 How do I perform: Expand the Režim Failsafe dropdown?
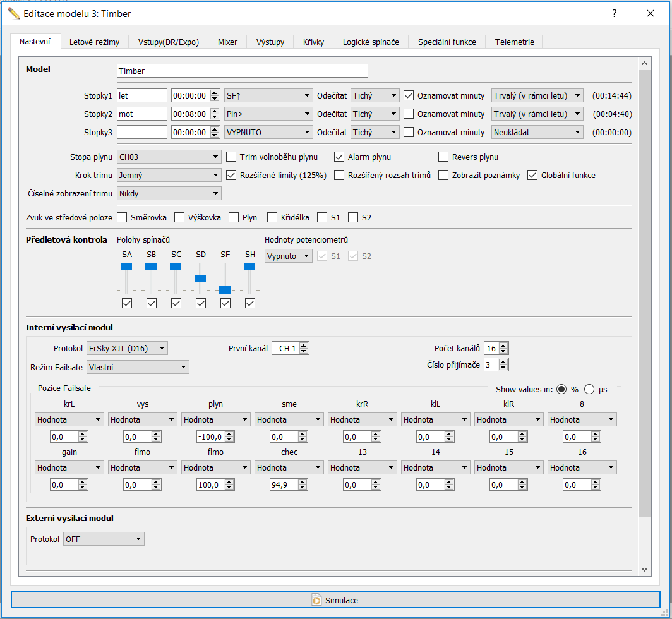point(138,367)
